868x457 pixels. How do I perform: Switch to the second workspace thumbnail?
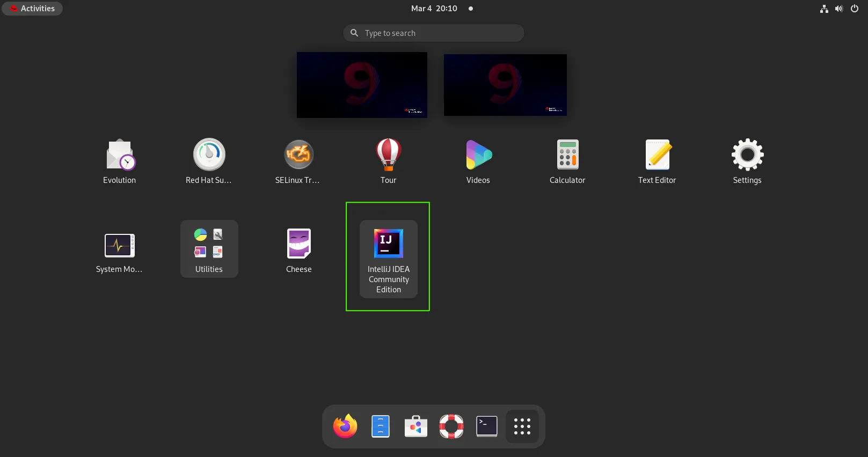click(505, 85)
